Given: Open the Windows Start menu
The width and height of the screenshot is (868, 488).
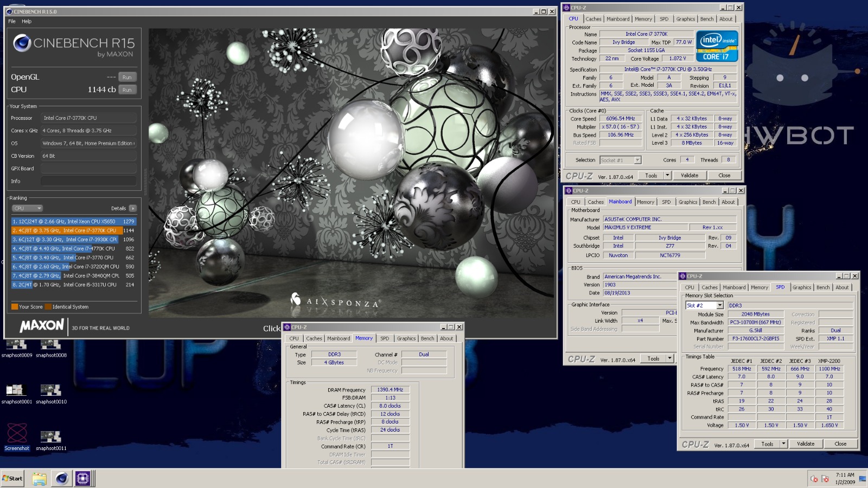Looking at the screenshot, I should pos(12,478).
